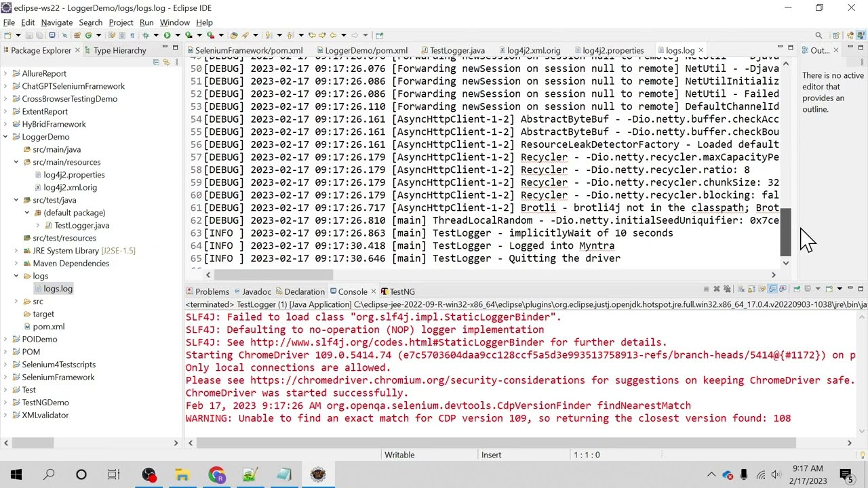This screenshot has width=868, height=488.
Task: Close the Outline view
Action: point(835,50)
